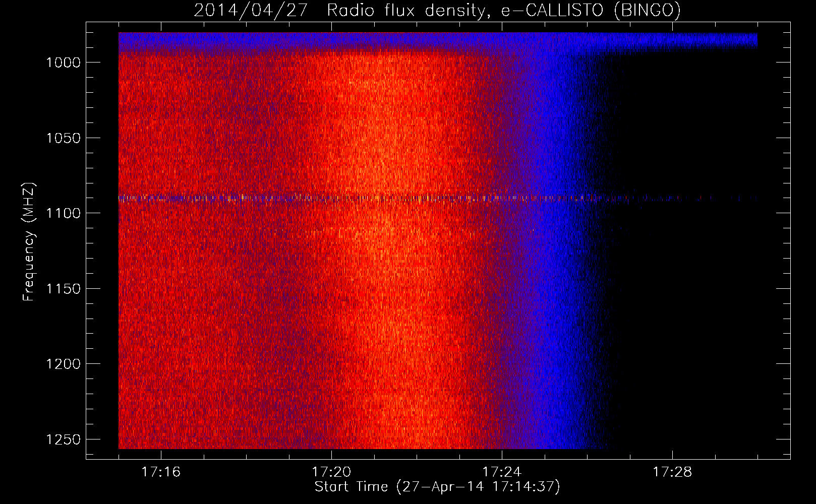Viewport: 816px width, 504px height.
Task: Click the blue band at top of spectrogram
Action: (438, 41)
